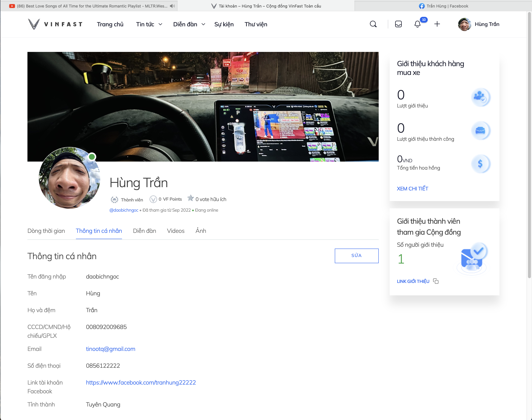Viewport: 532px width, 420px height.
Task: Switch to the Dòng thời gian tab
Action: [x=46, y=231]
